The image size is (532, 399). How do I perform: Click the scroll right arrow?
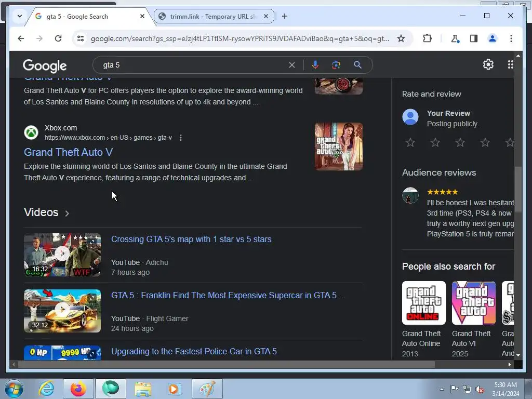(x=509, y=365)
